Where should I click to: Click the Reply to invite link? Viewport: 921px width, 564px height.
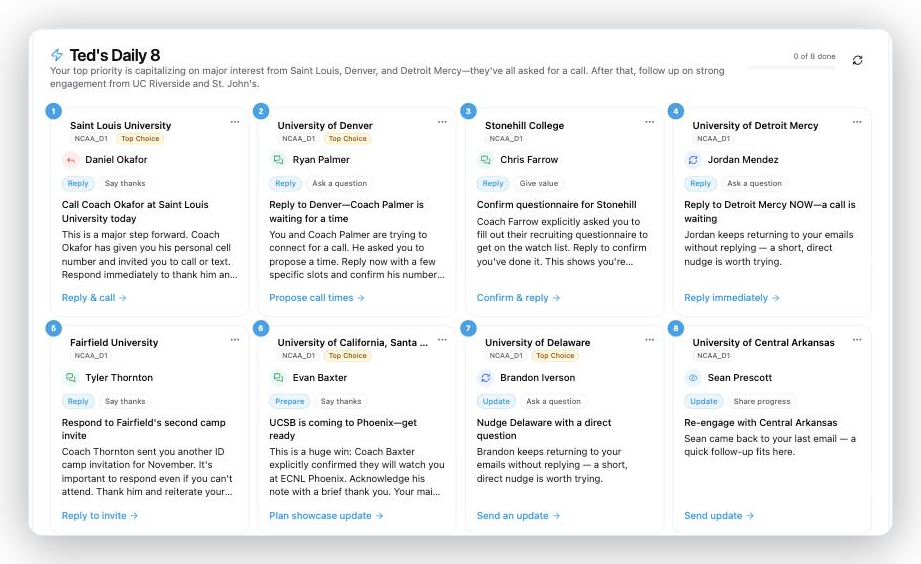(100, 516)
